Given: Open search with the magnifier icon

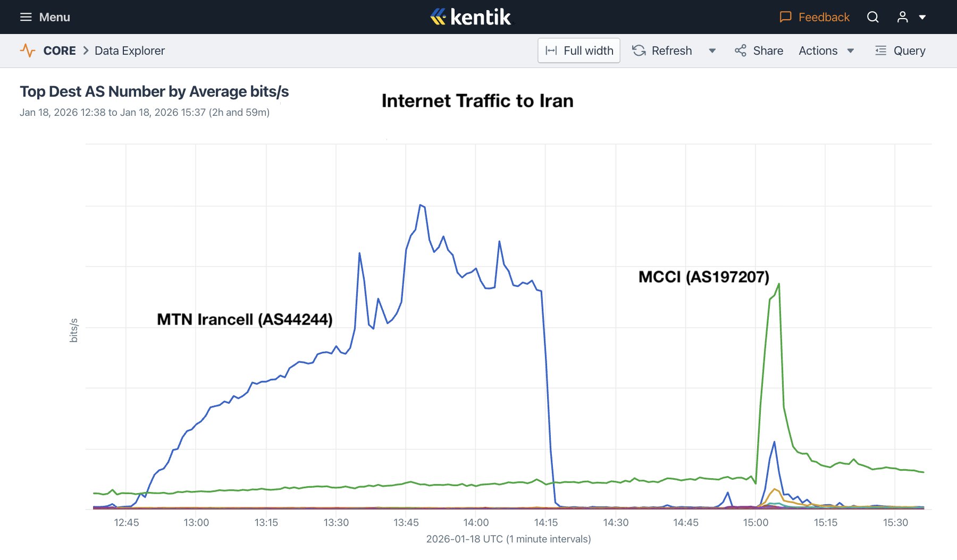Looking at the screenshot, I should point(872,17).
